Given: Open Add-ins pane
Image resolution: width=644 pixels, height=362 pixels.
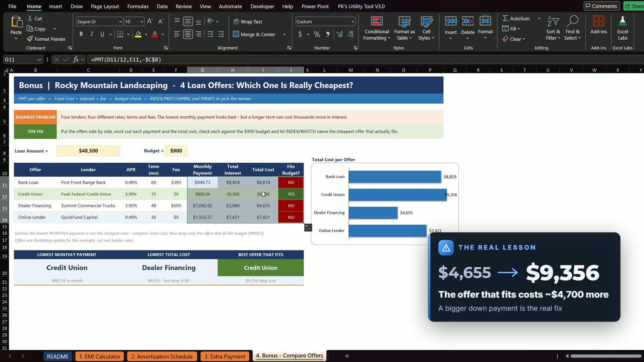Looking at the screenshot, I should click(x=599, y=25).
